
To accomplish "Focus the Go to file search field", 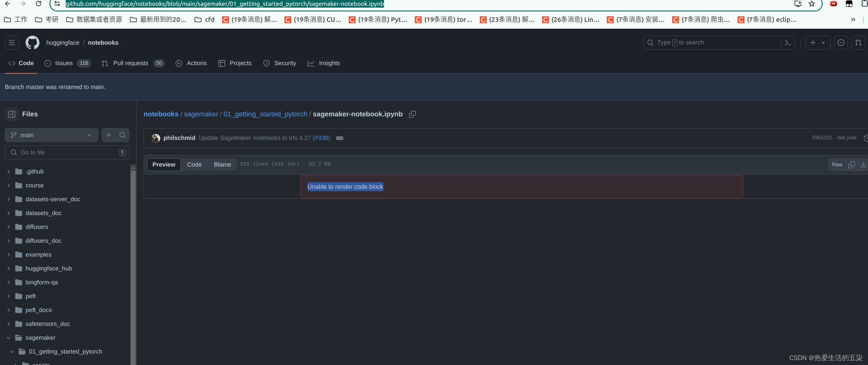I will 67,152.
